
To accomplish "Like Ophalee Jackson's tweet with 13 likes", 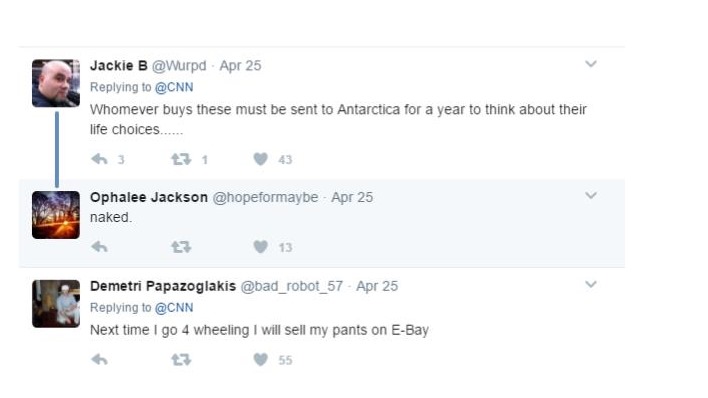I will (x=261, y=247).
